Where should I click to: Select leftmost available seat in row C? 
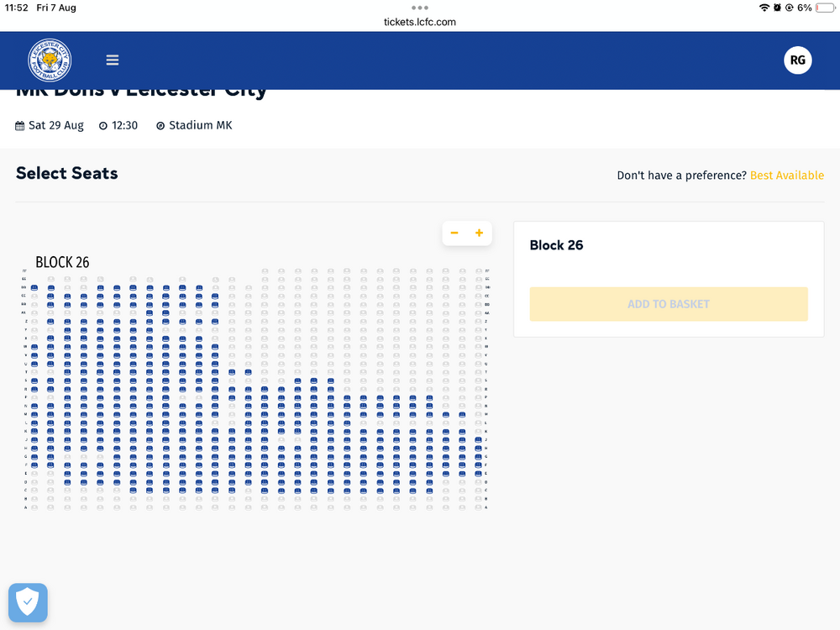(x=133, y=491)
